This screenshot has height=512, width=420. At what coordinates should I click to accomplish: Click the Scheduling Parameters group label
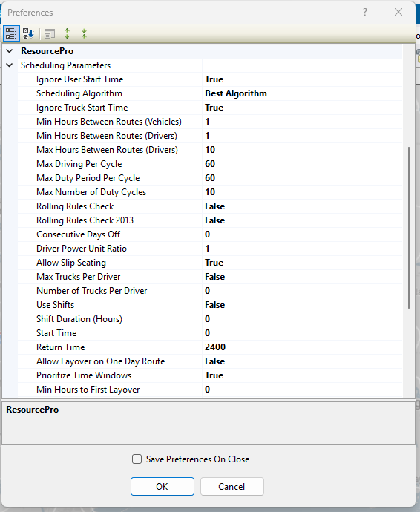[65, 65]
